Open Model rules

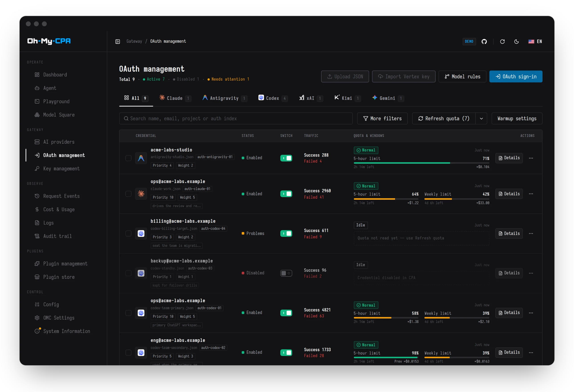click(462, 77)
